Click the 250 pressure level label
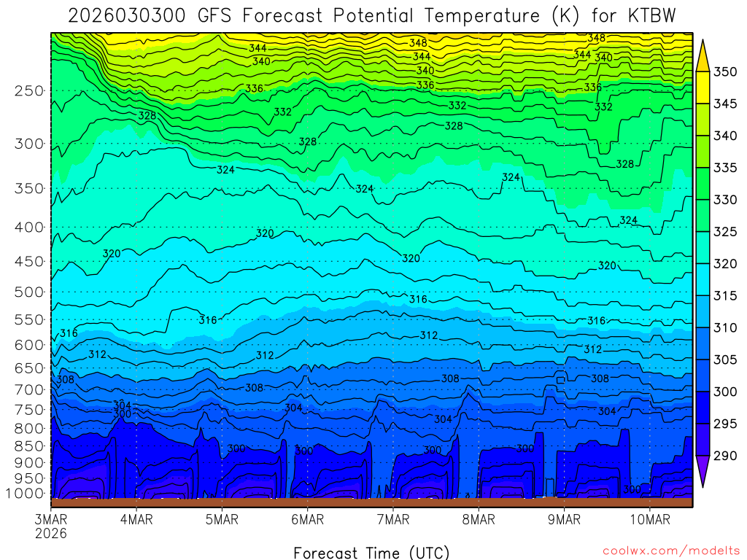The image size is (747, 560). [29, 90]
